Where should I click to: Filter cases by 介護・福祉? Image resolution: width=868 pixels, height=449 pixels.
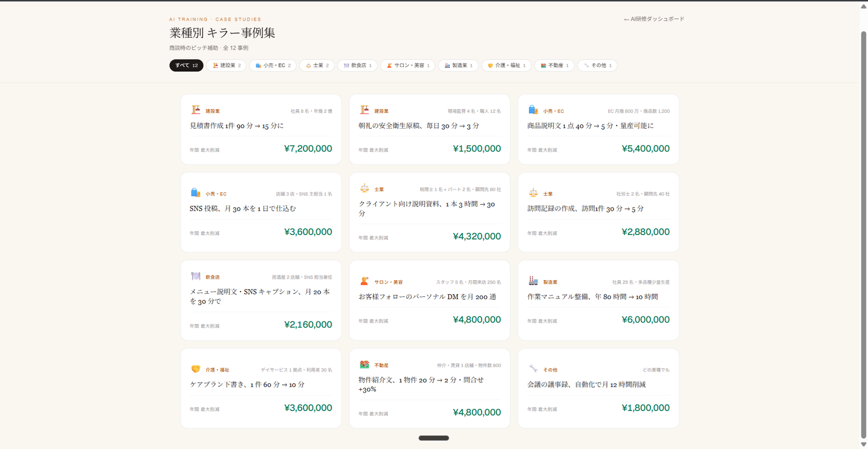tap(506, 65)
